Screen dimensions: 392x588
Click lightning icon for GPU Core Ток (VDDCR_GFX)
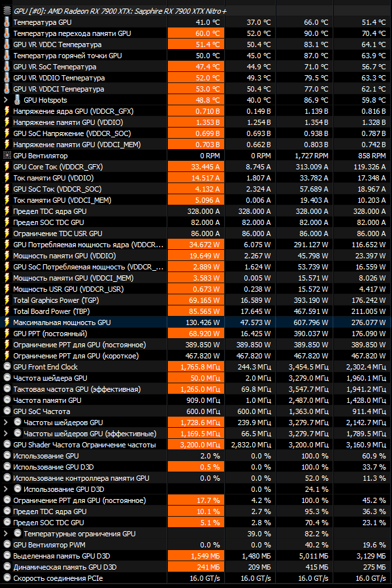[7, 167]
